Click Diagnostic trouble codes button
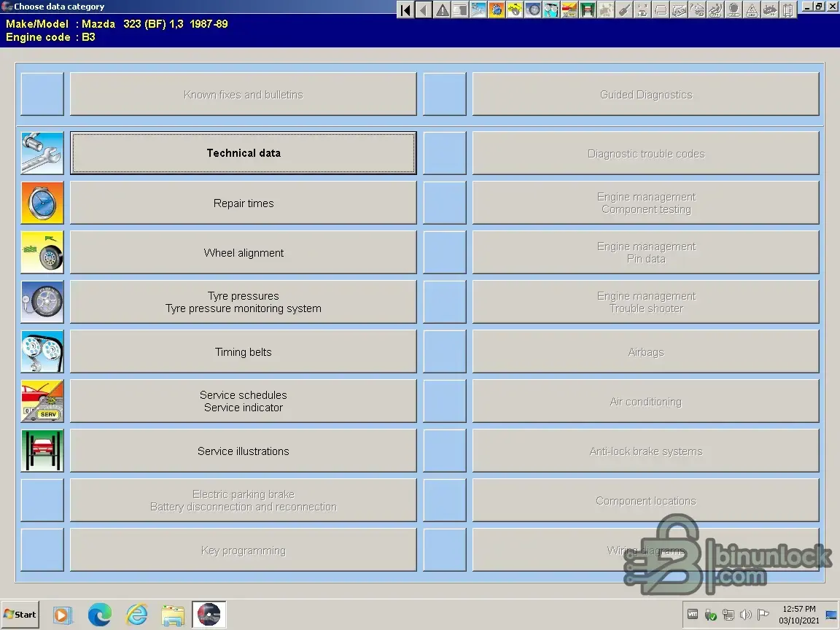The height and width of the screenshot is (630, 840). pyautogui.click(x=645, y=153)
